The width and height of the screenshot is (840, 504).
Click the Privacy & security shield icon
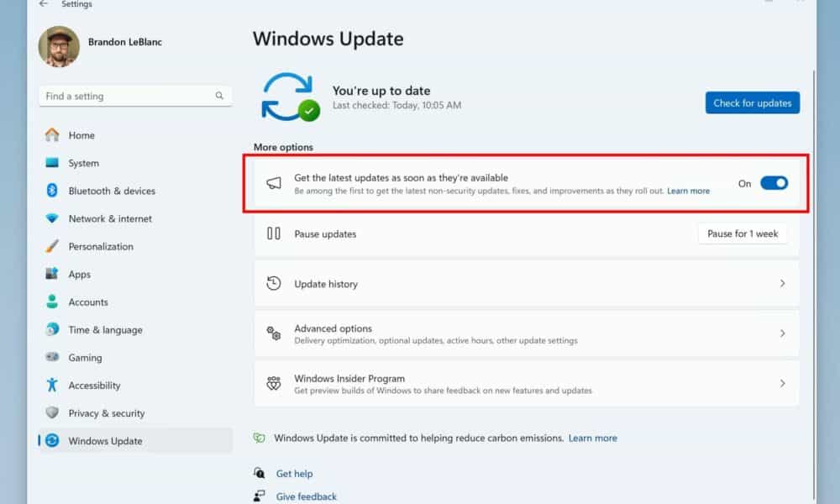(52, 412)
